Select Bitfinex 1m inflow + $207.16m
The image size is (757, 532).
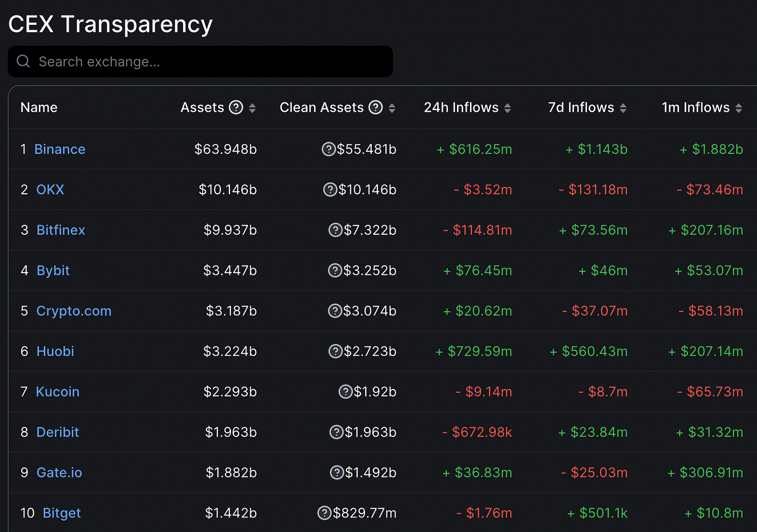[706, 230]
